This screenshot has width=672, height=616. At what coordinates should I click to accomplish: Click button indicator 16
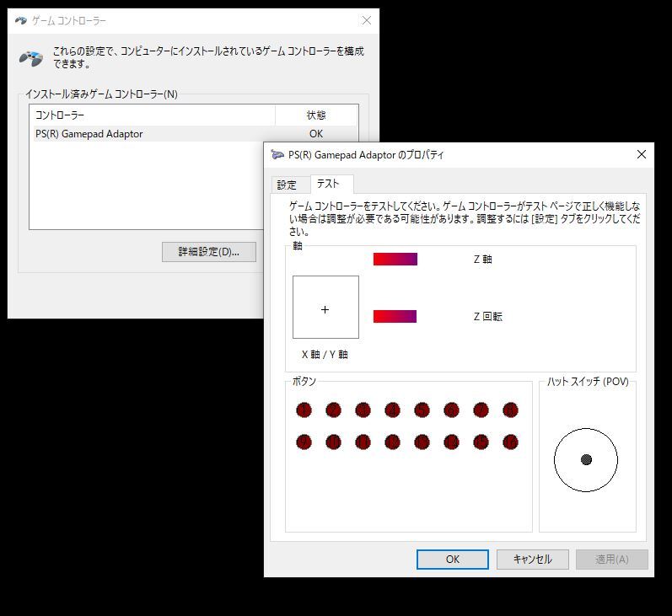pyautogui.click(x=510, y=442)
